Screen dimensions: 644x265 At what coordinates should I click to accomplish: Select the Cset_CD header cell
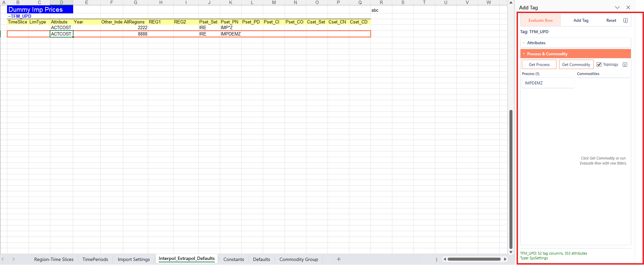point(360,22)
